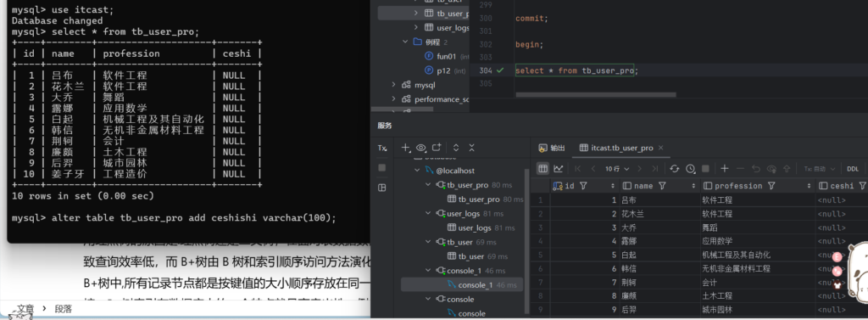Go to next page of results
The width and height of the screenshot is (868, 320).
640,168
